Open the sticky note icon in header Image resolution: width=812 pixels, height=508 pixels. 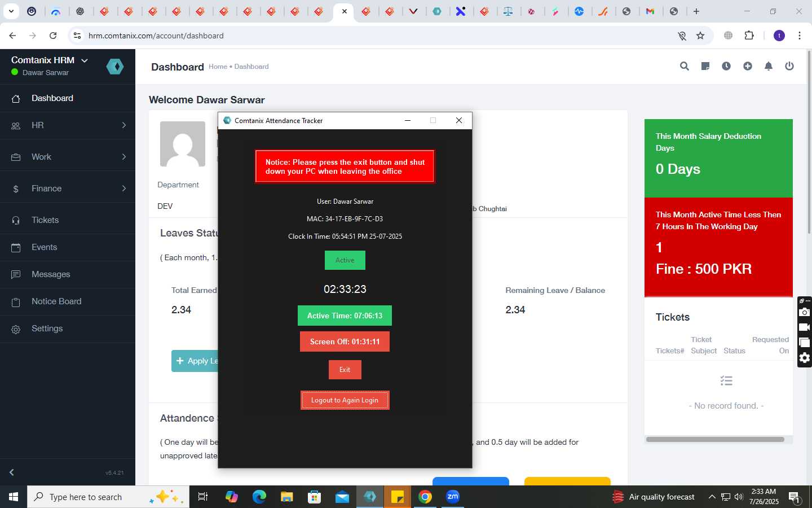coord(705,66)
